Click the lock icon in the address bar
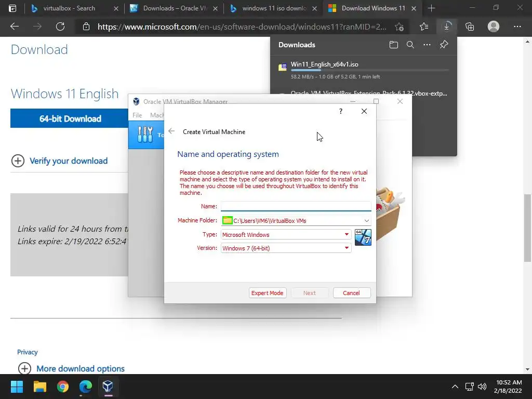Screen dimensions: 532x399 click(x=86, y=26)
